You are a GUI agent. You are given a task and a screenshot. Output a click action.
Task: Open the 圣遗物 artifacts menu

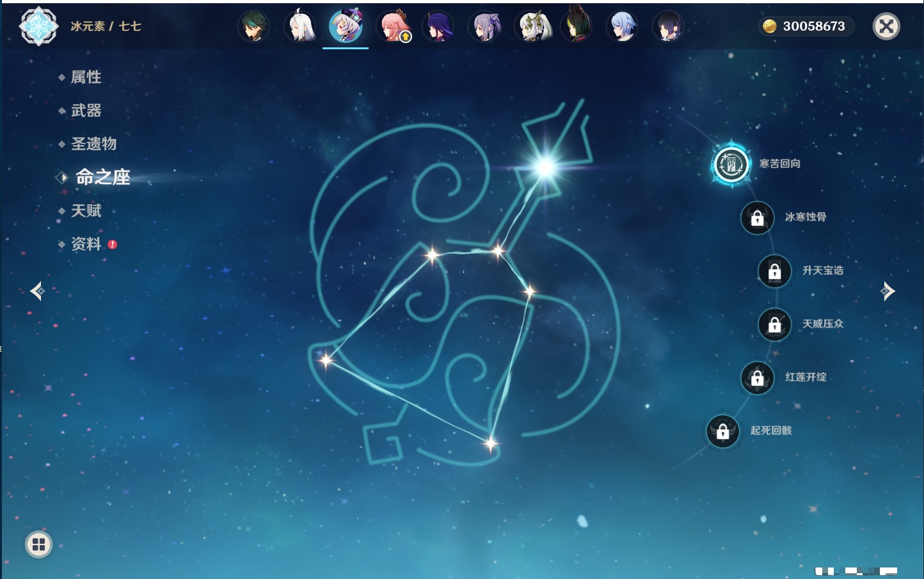tap(94, 144)
